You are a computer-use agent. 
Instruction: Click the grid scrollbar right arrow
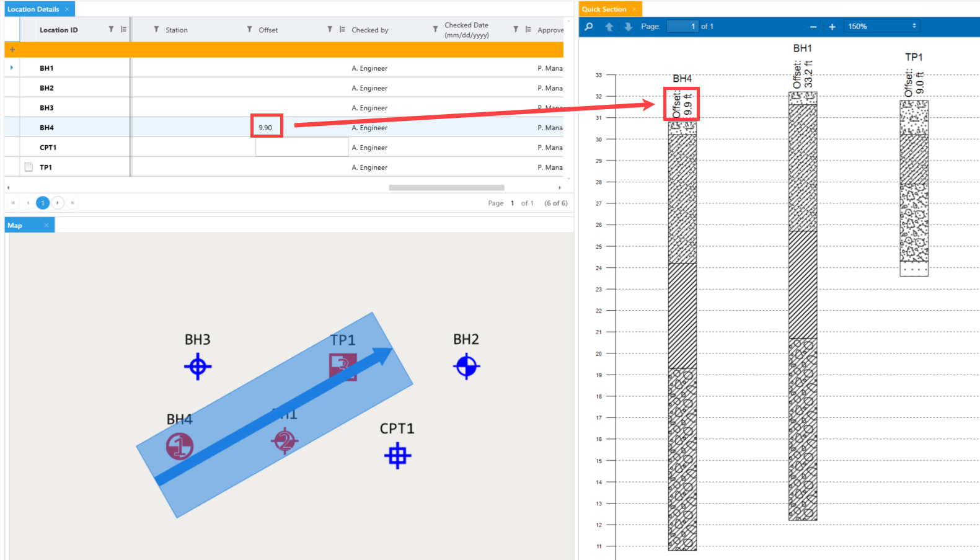(x=560, y=187)
